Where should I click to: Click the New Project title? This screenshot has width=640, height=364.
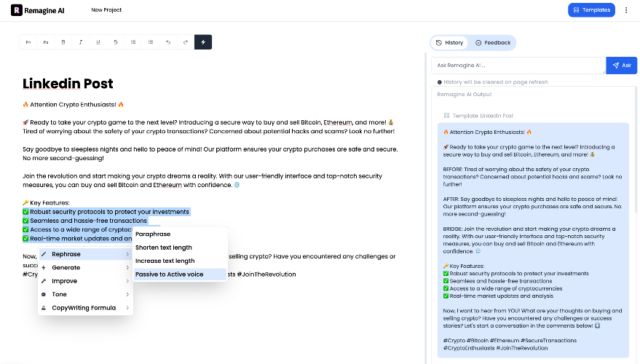pos(106,9)
